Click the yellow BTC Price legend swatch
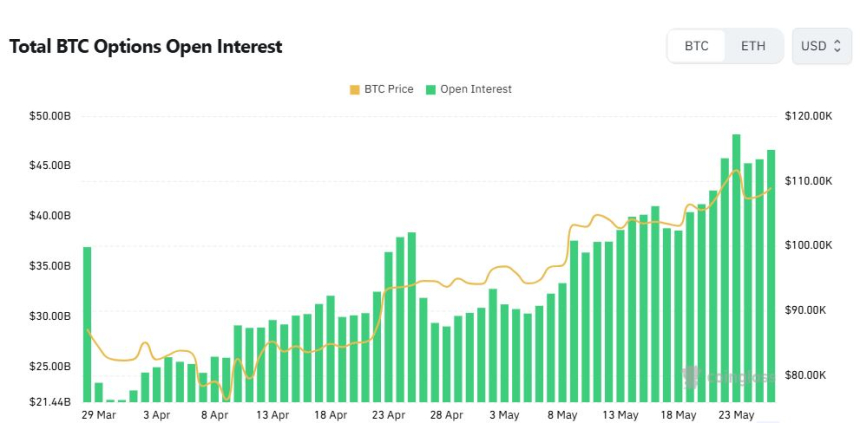 [354, 89]
